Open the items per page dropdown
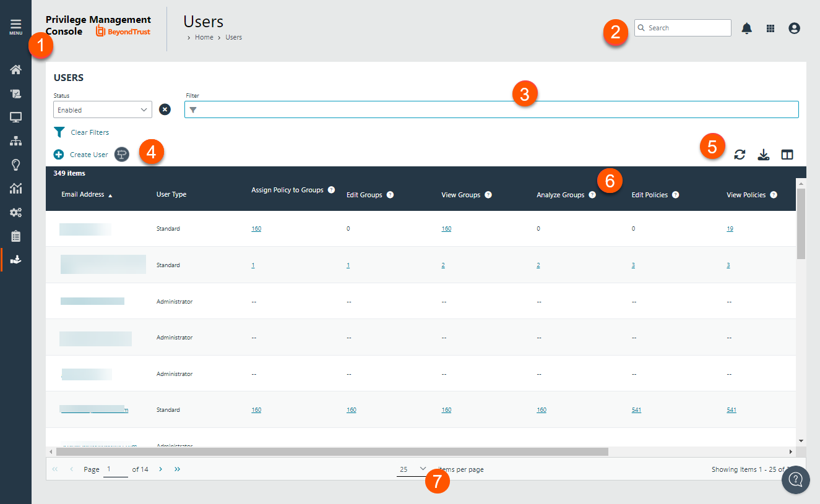Viewport: 820px width, 504px height. 412,469
